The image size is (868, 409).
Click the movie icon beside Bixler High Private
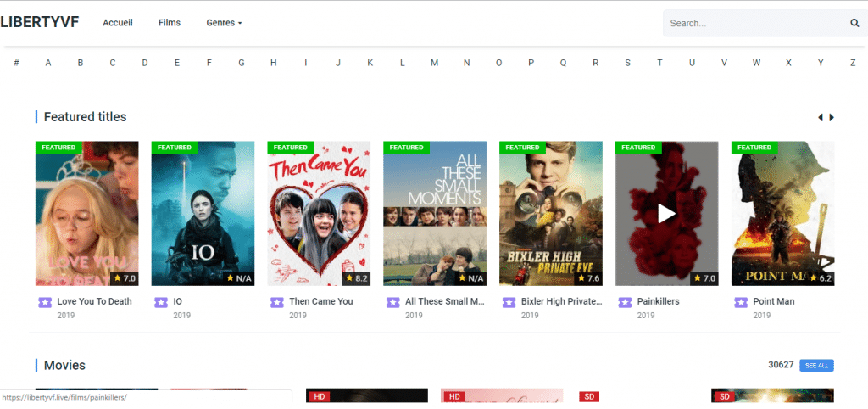[509, 302]
